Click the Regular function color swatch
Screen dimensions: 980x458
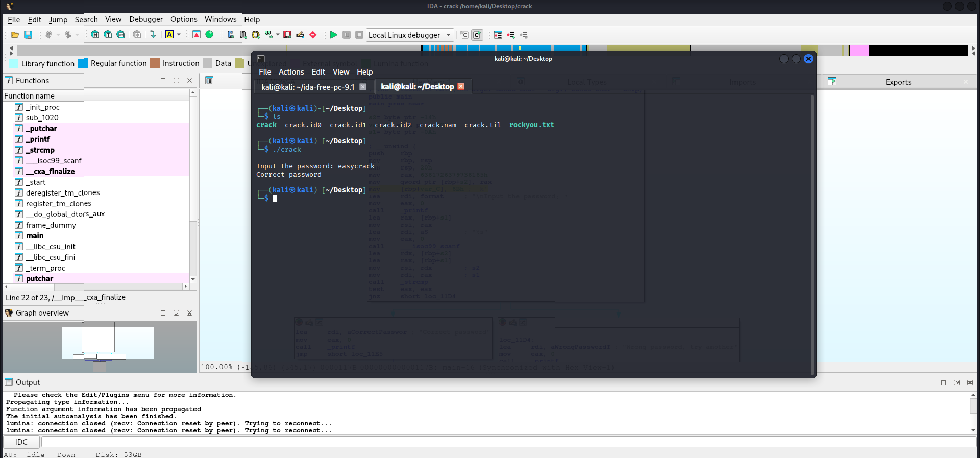click(x=83, y=63)
